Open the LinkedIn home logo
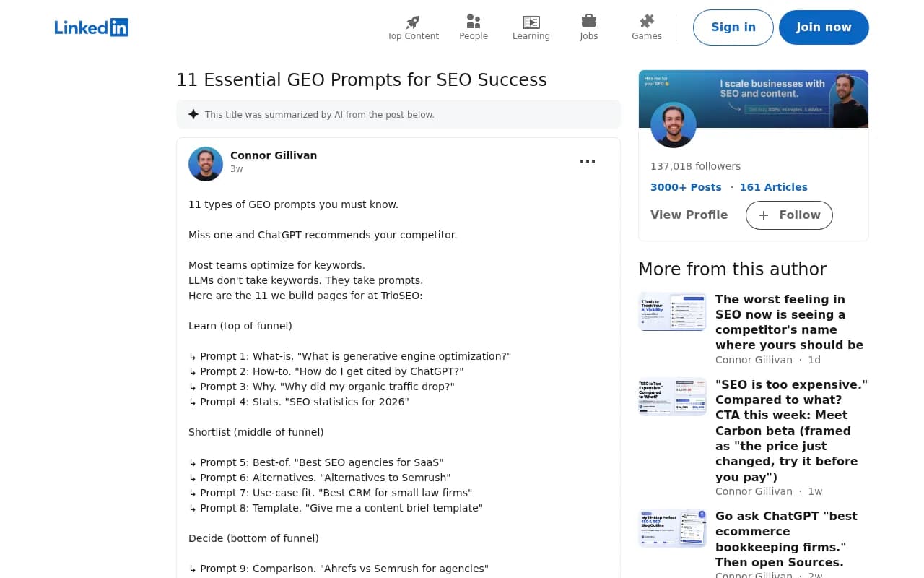924x578 pixels. click(92, 27)
